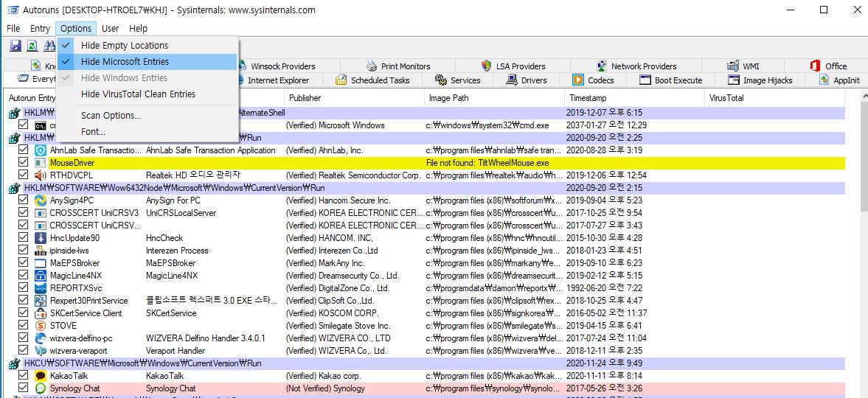
Task: Open the Help menu
Action: [x=138, y=28]
